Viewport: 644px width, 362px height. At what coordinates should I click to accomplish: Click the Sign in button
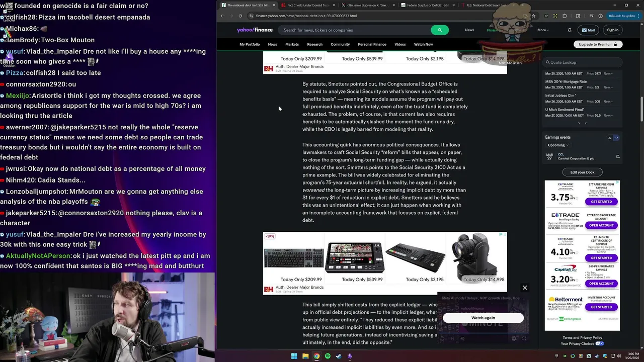tap(612, 30)
